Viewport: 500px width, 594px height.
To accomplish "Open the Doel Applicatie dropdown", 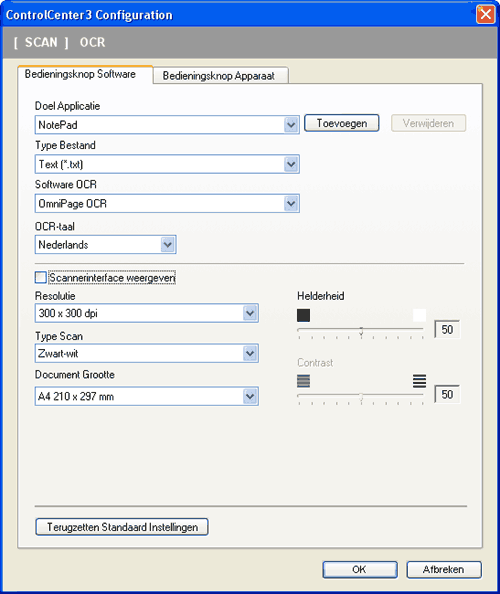I will pyautogui.click(x=167, y=125).
